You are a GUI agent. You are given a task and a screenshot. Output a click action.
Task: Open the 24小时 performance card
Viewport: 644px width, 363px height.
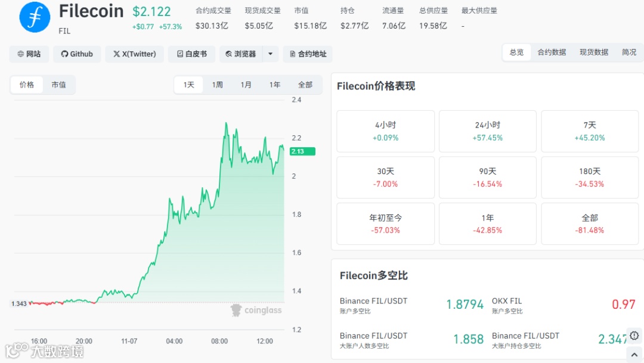488,131
